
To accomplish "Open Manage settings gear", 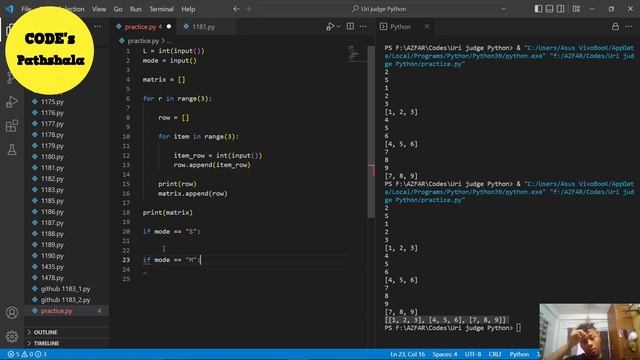I will pyautogui.click(x=12, y=336).
